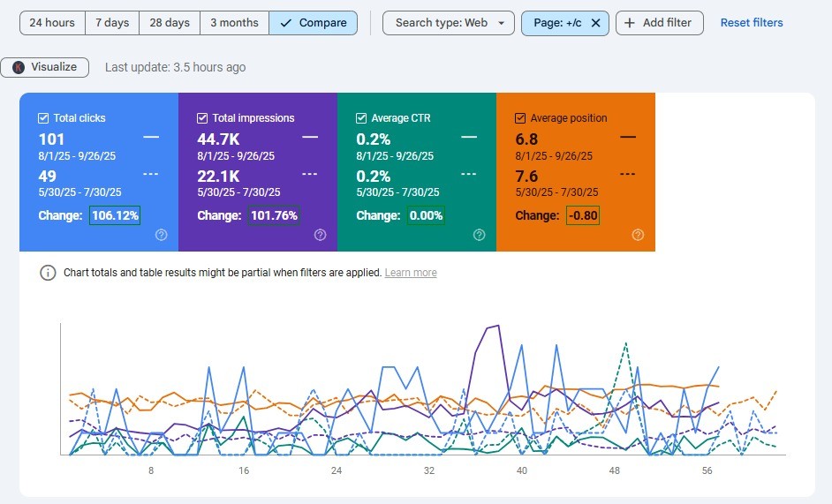Open the Compare date option

click(313, 23)
